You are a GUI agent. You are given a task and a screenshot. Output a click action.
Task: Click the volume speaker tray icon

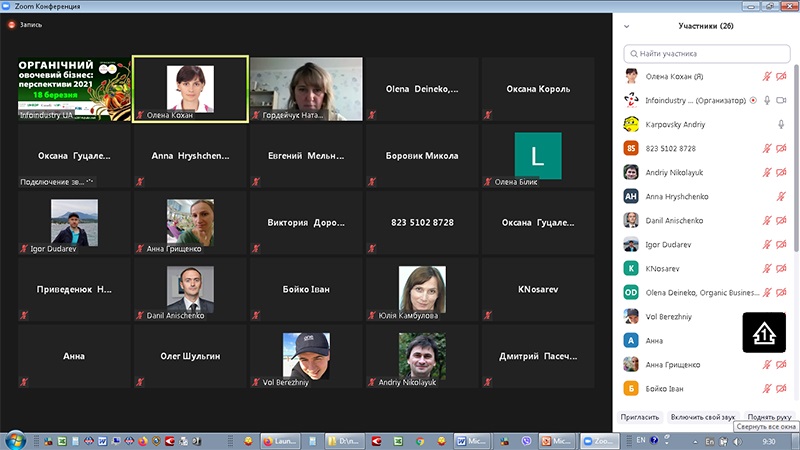pyautogui.click(x=737, y=441)
